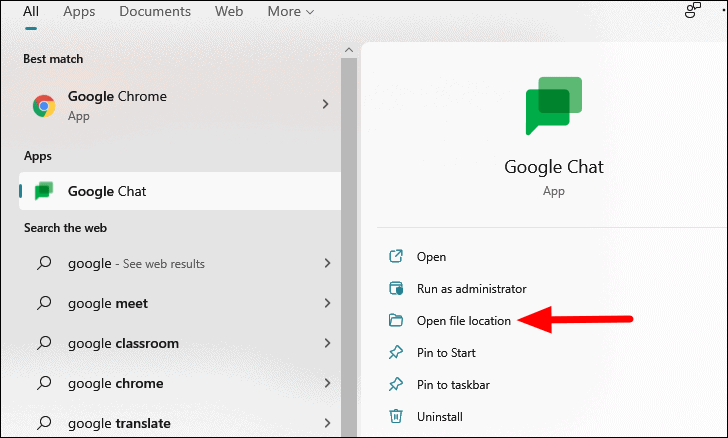Viewport: 728px width, 438px height.
Task: Click the search icon beside google chrome suggestion
Action: 44,383
